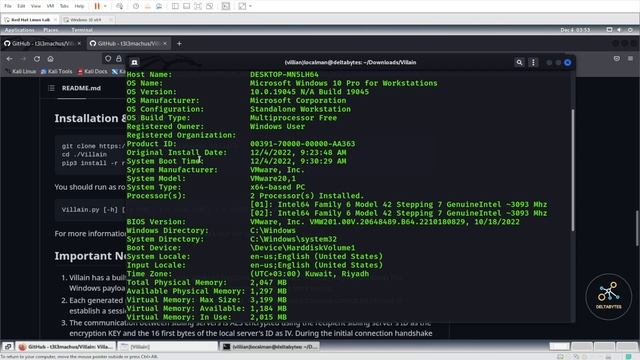Click the terminal window vertical scrollbar

(573, 170)
